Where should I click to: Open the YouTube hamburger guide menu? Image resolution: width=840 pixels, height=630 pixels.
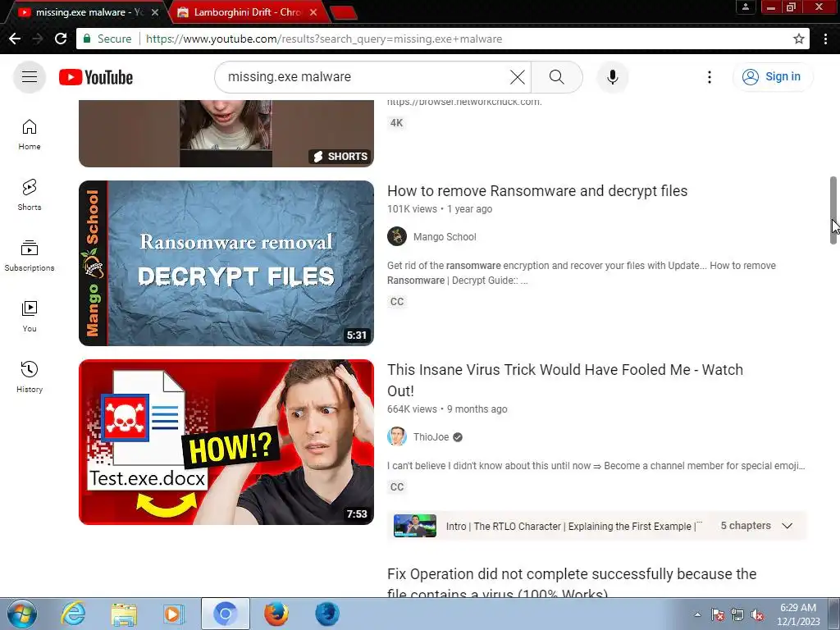(x=30, y=77)
